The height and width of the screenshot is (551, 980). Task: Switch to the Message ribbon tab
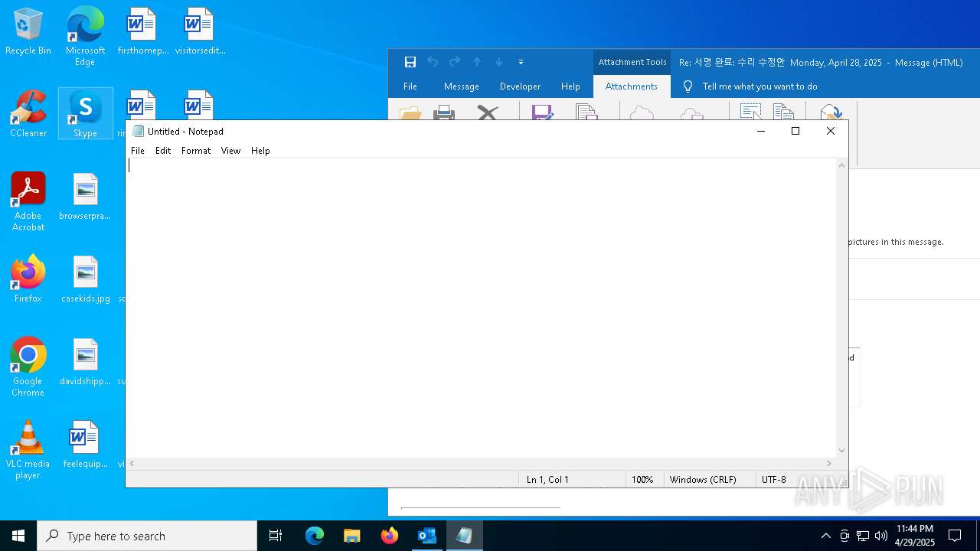[462, 86]
